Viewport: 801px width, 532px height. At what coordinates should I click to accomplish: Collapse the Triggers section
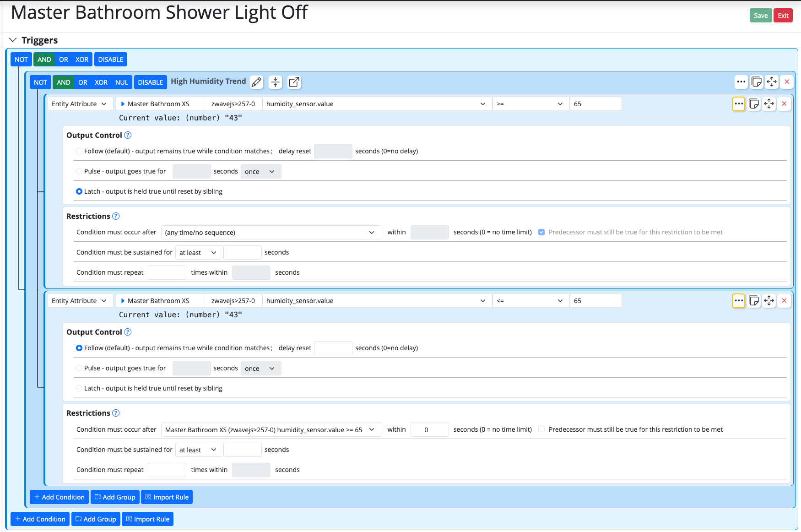(x=13, y=40)
